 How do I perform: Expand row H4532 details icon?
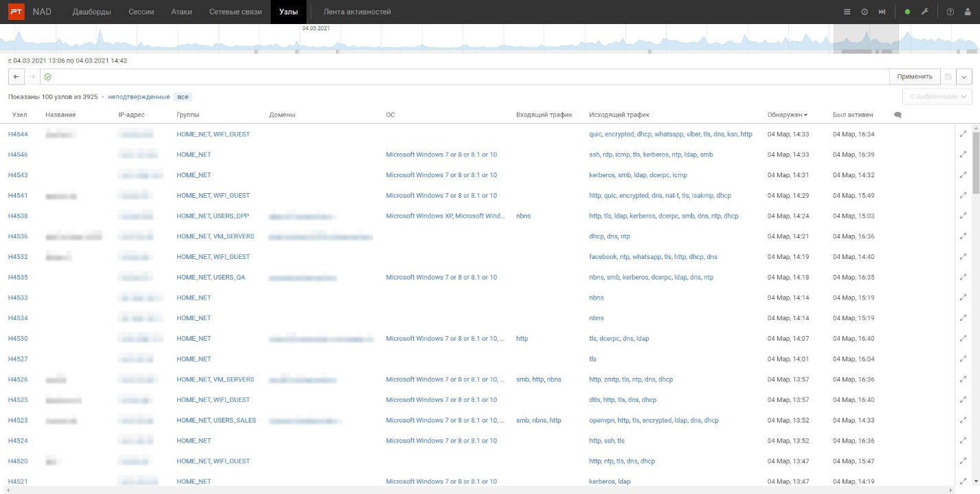[x=963, y=257]
